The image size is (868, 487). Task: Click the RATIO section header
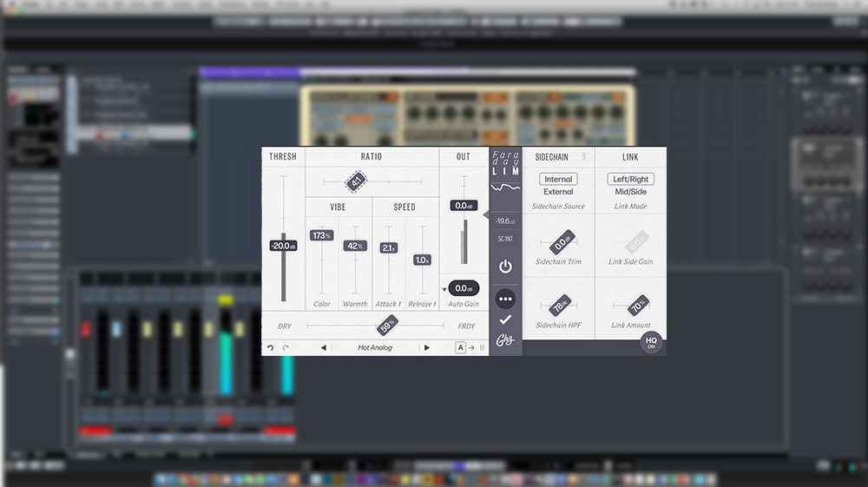[372, 156]
